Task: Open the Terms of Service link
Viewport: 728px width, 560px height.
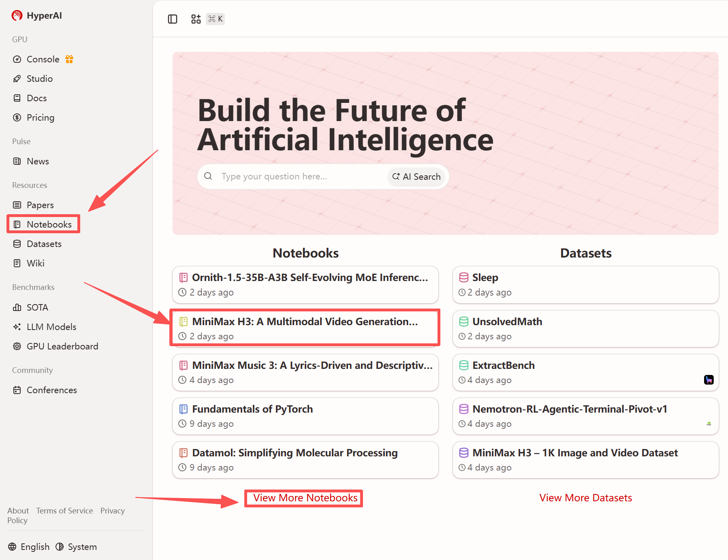Action: tap(64, 511)
